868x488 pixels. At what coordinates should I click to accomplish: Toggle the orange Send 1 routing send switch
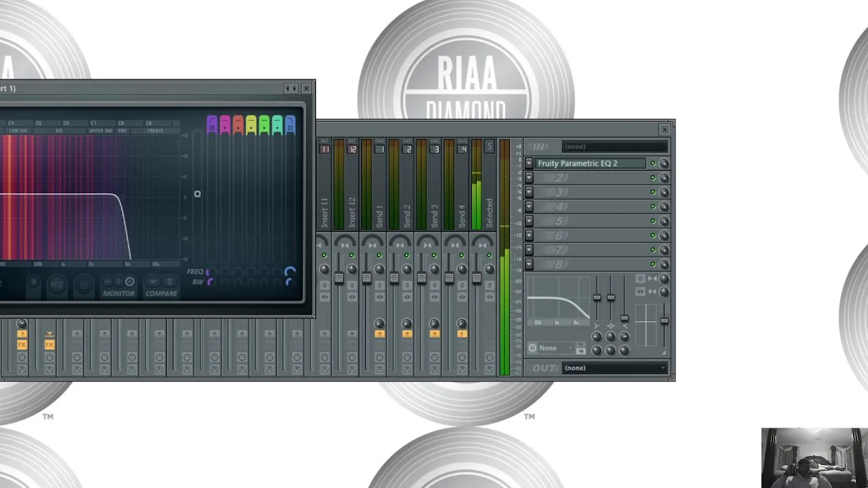[379, 334]
